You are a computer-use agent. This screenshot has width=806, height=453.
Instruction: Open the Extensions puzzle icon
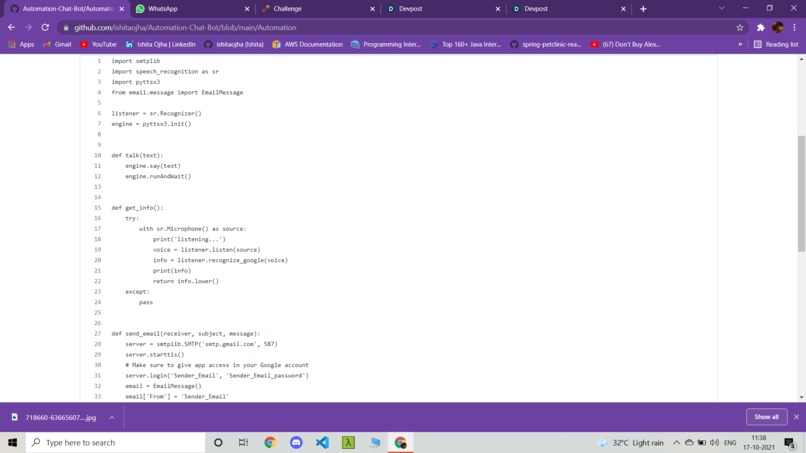point(761,27)
